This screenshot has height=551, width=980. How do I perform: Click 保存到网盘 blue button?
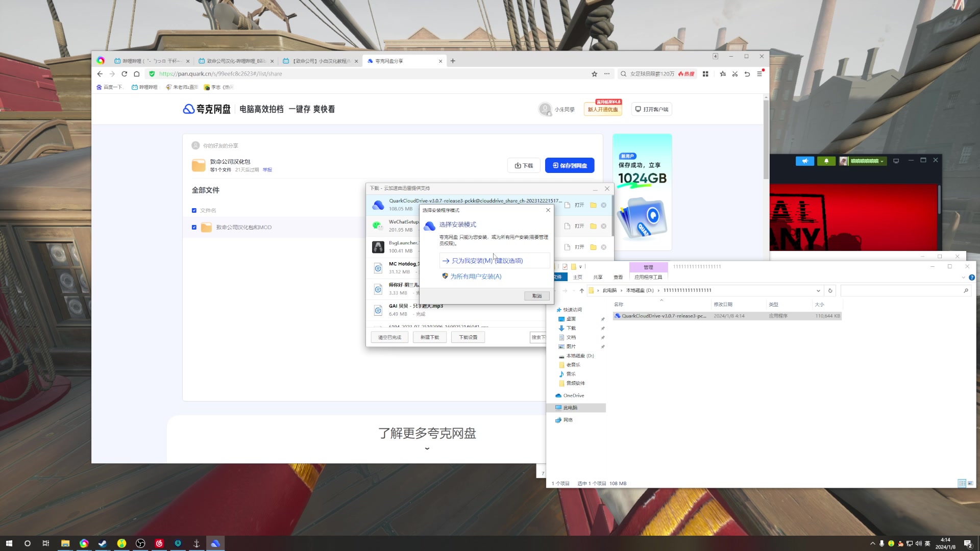coord(570,165)
